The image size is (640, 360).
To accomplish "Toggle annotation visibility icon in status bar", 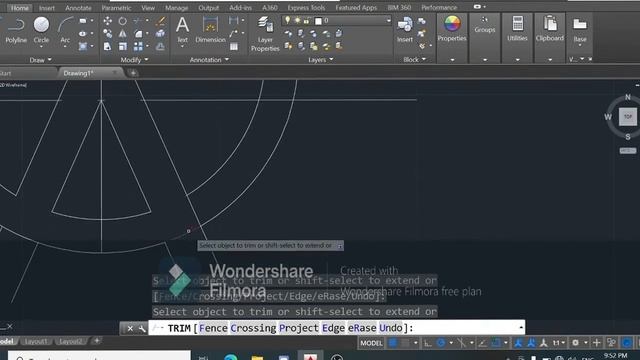I will coord(518,343).
